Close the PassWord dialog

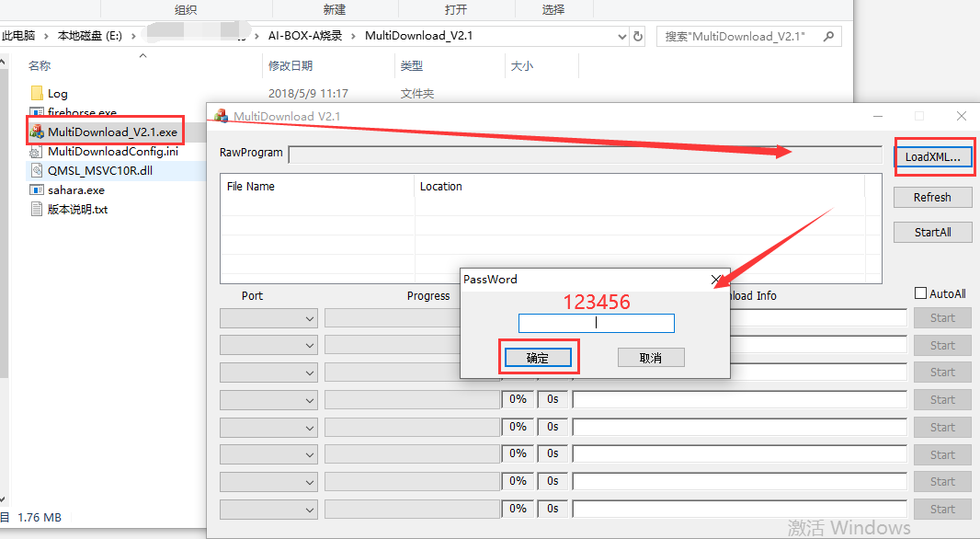(716, 280)
